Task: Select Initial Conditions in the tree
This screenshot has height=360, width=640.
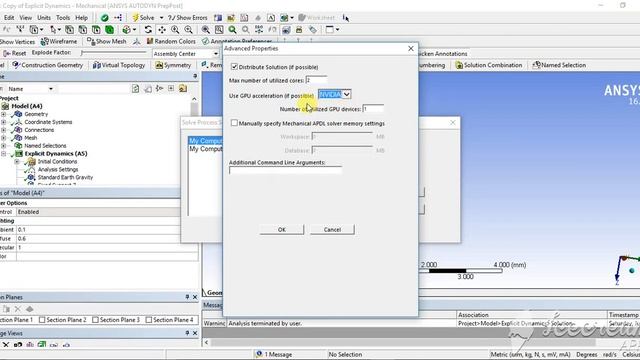Action: (x=58, y=162)
